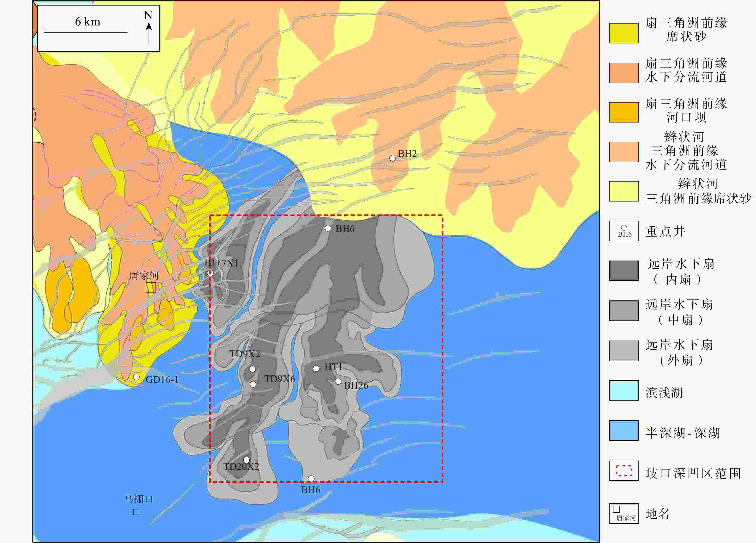Click legend text '远岸水下扇(外扇)'
The image size is (756, 543).
pos(679,352)
